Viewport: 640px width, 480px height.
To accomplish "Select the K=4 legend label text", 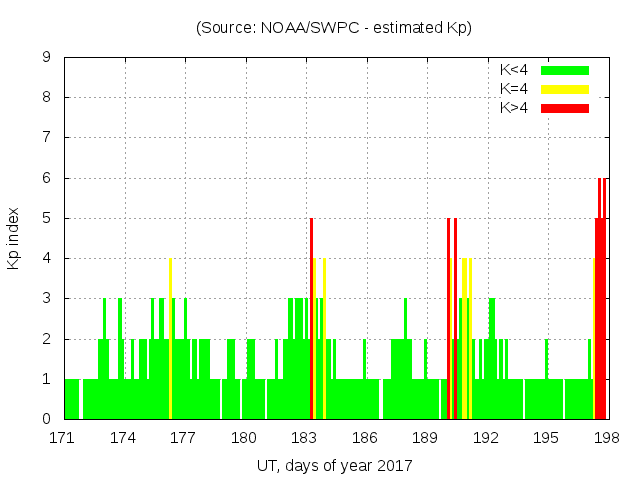I will pos(514,89).
